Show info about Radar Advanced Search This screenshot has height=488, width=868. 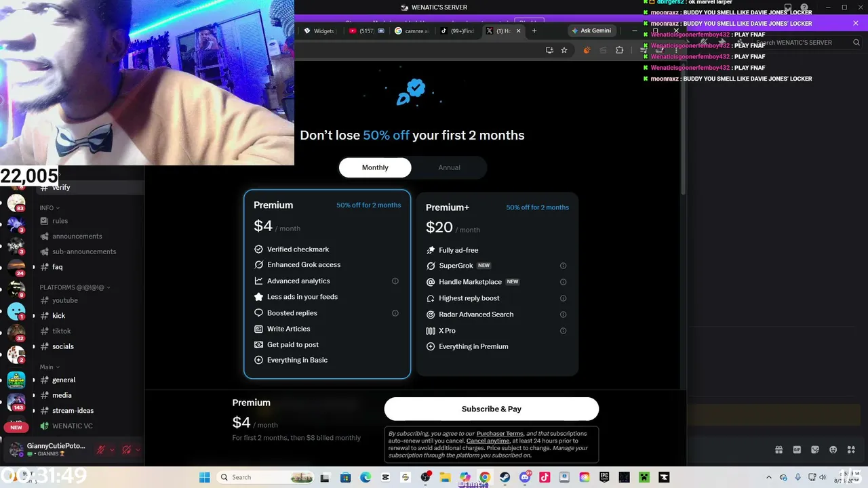point(563,314)
